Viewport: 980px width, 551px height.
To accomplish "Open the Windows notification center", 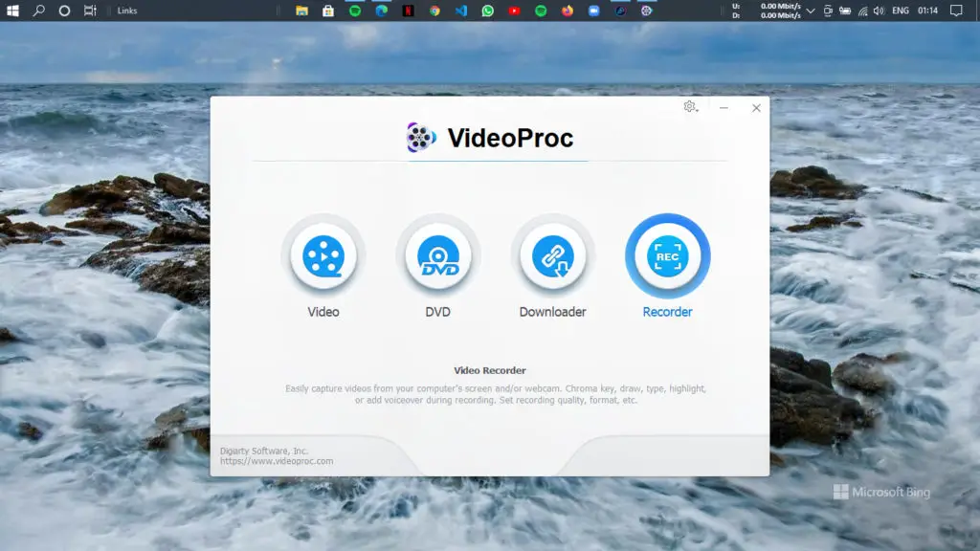I will tap(956, 11).
